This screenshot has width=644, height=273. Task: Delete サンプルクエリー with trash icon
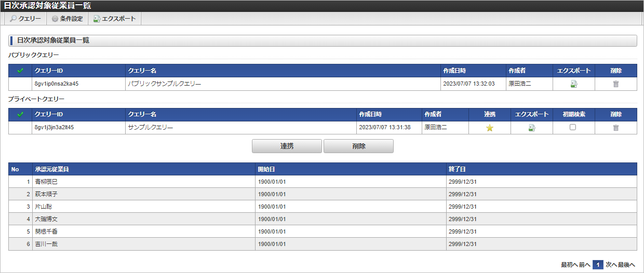pos(616,128)
